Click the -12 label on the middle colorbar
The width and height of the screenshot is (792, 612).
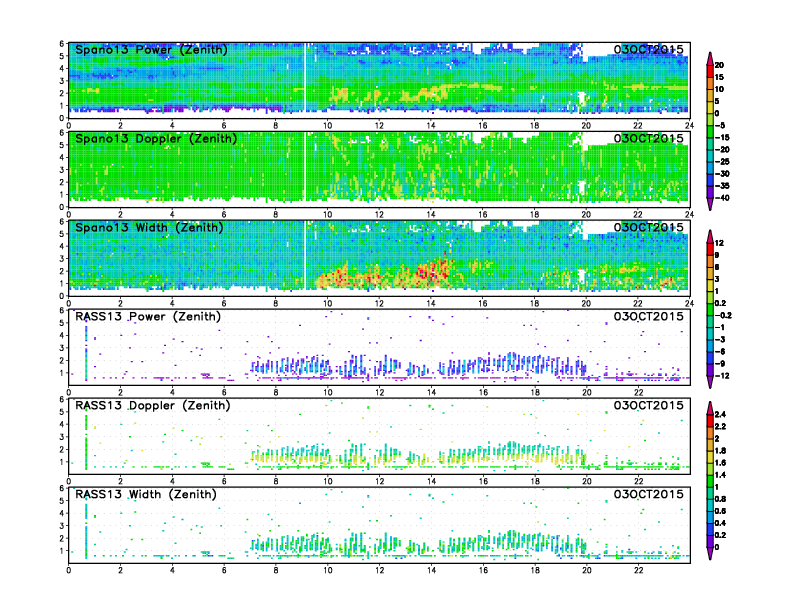coord(722,376)
